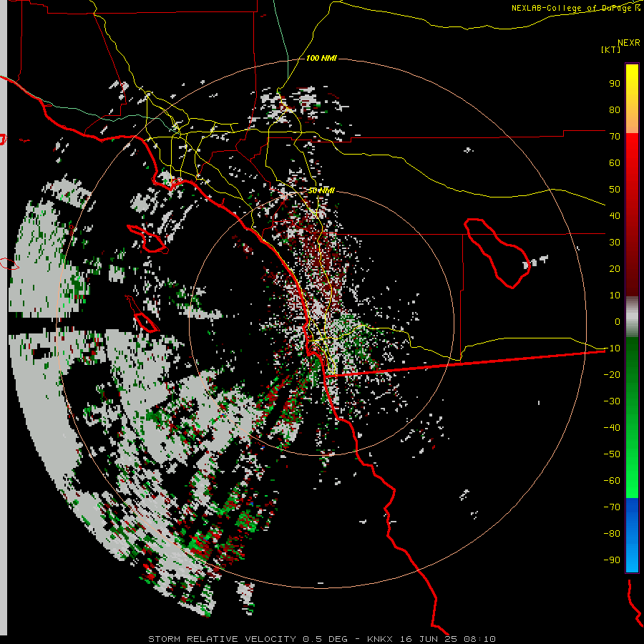
Task: Click the red band of the color bar
Action: coord(632,215)
